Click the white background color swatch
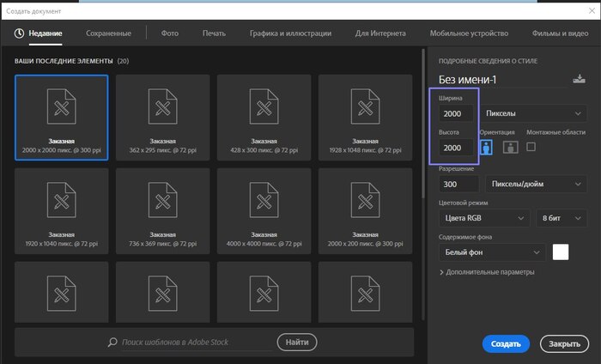The width and height of the screenshot is (601, 364). tap(561, 252)
